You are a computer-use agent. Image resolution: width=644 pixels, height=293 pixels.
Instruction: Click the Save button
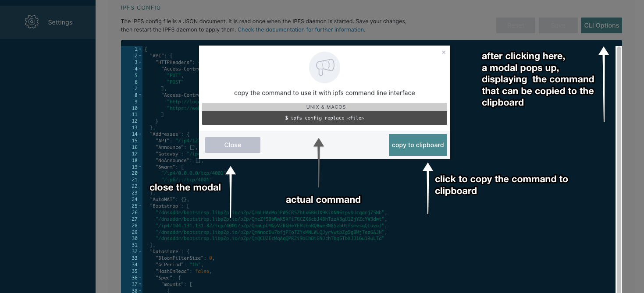(x=558, y=25)
